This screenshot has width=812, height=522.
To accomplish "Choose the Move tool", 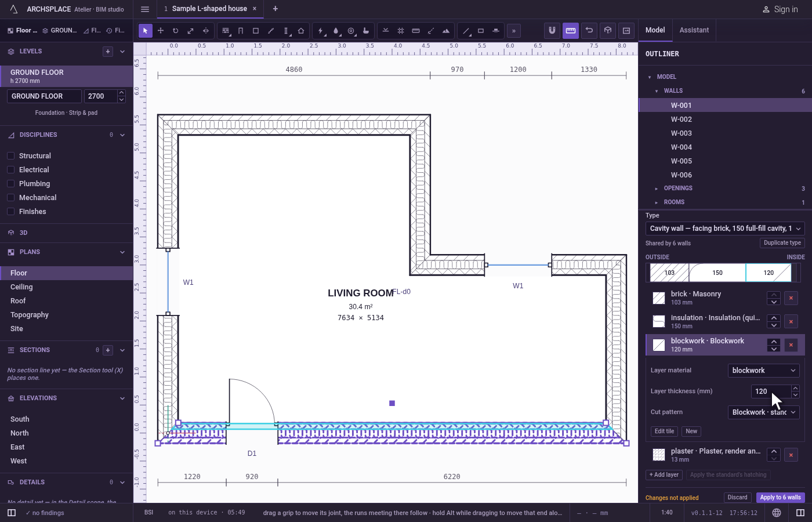I will point(161,31).
